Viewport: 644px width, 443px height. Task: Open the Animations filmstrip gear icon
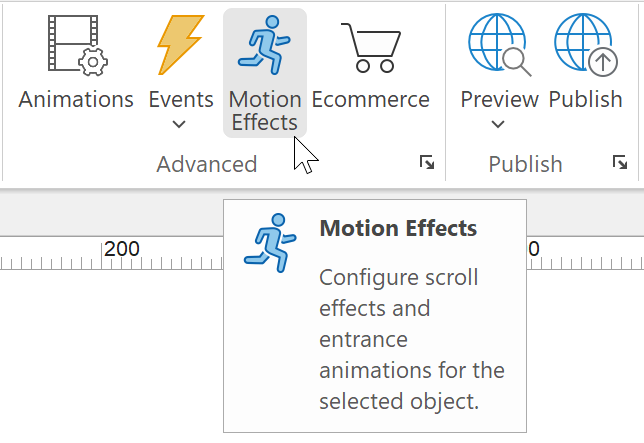pyautogui.click(x=78, y=45)
